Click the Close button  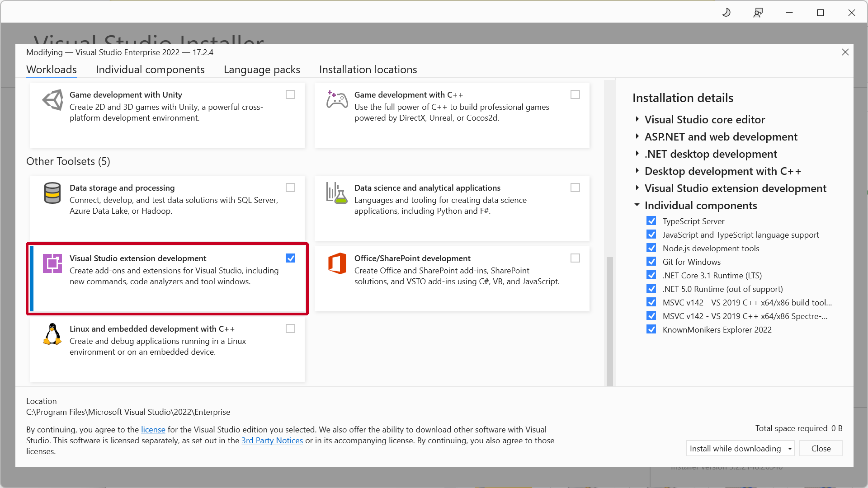(x=821, y=449)
